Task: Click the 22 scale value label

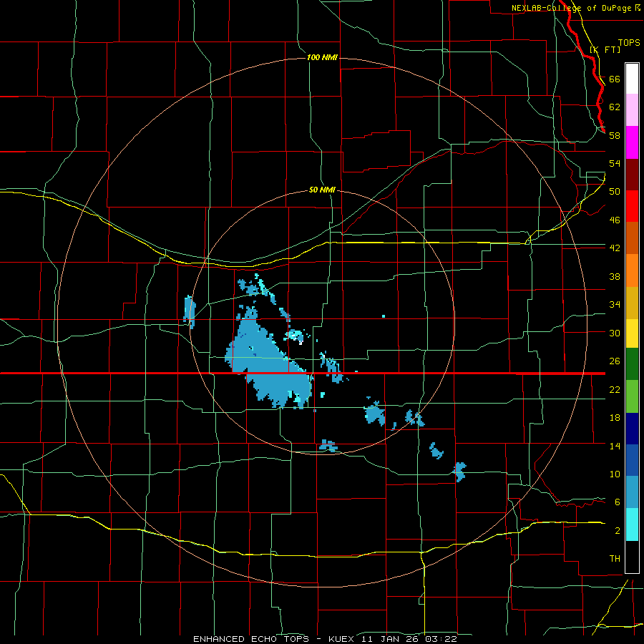Action: pyautogui.click(x=615, y=389)
